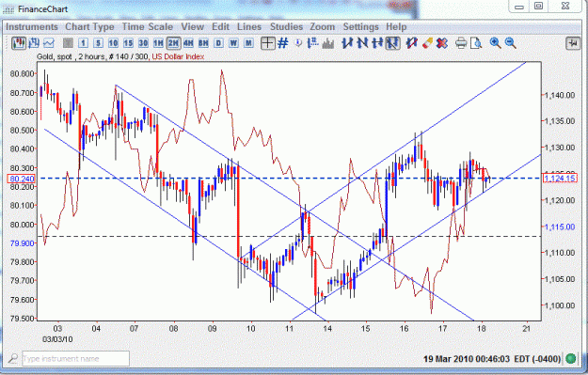Viewport: 588px width, 375px height.
Task: Open the Settings menu
Action: coord(360,27)
